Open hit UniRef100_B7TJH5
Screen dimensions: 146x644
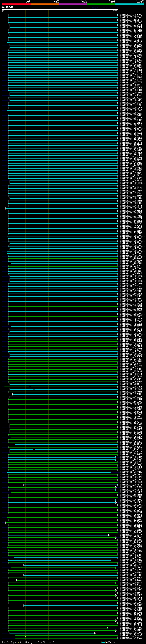click(131, 30)
